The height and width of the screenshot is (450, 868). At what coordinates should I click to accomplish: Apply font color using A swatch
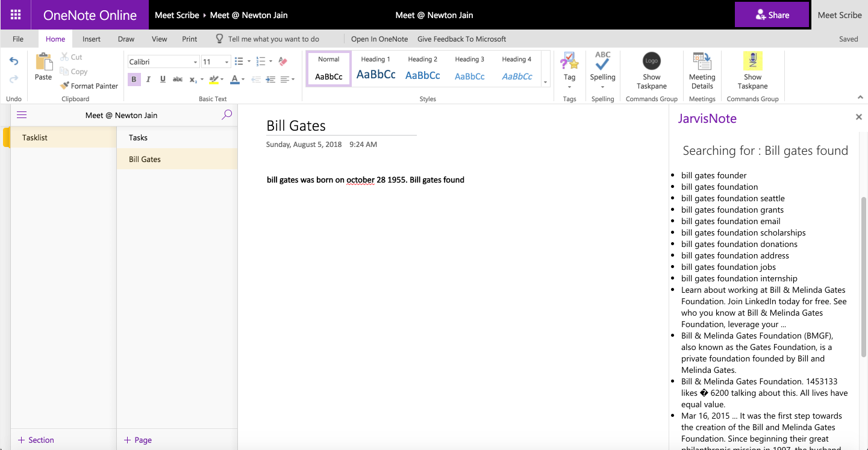[x=235, y=79]
